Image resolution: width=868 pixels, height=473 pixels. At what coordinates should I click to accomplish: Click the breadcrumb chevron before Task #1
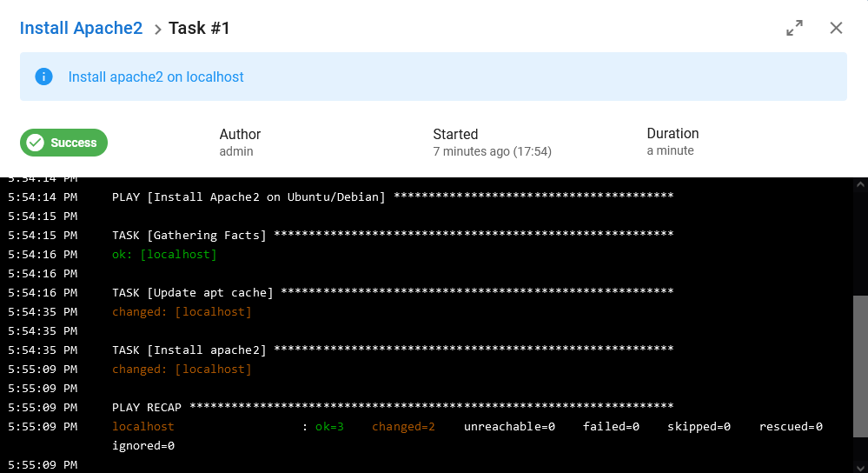click(x=157, y=30)
